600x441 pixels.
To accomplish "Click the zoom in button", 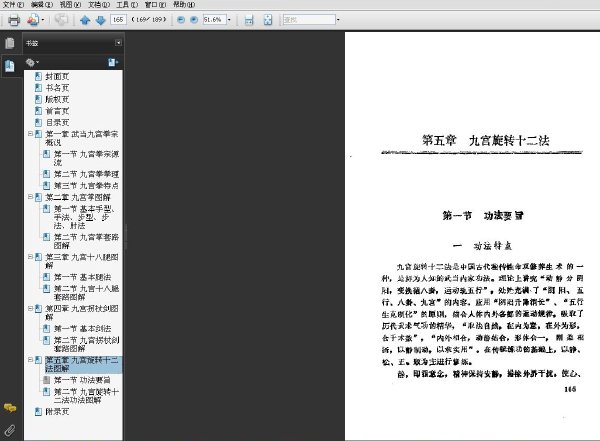I will coord(194,20).
